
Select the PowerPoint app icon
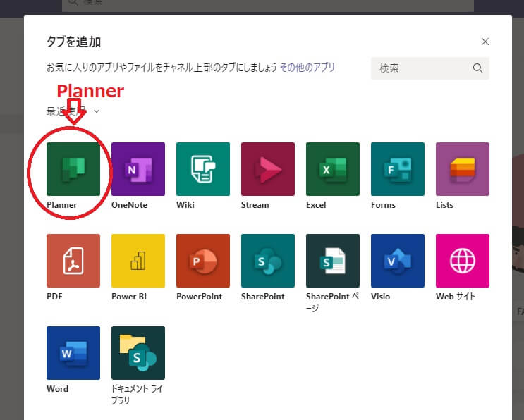pyautogui.click(x=203, y=261)
